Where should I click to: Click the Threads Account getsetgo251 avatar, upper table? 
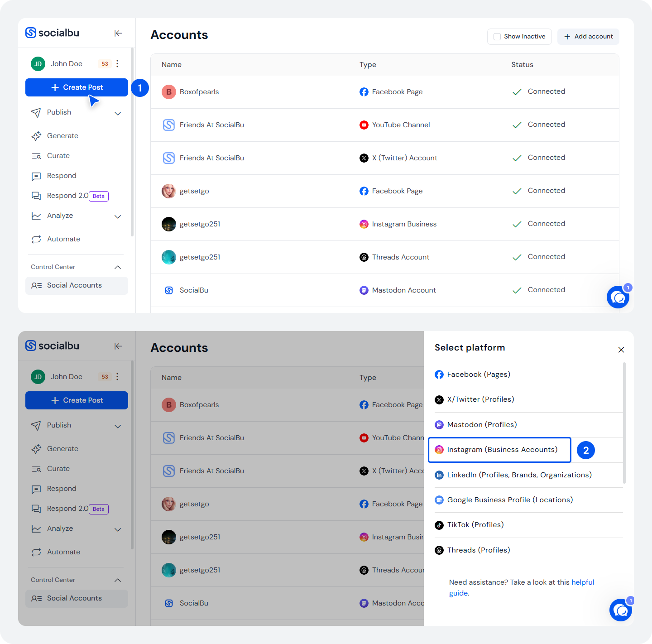coord(169,257)
